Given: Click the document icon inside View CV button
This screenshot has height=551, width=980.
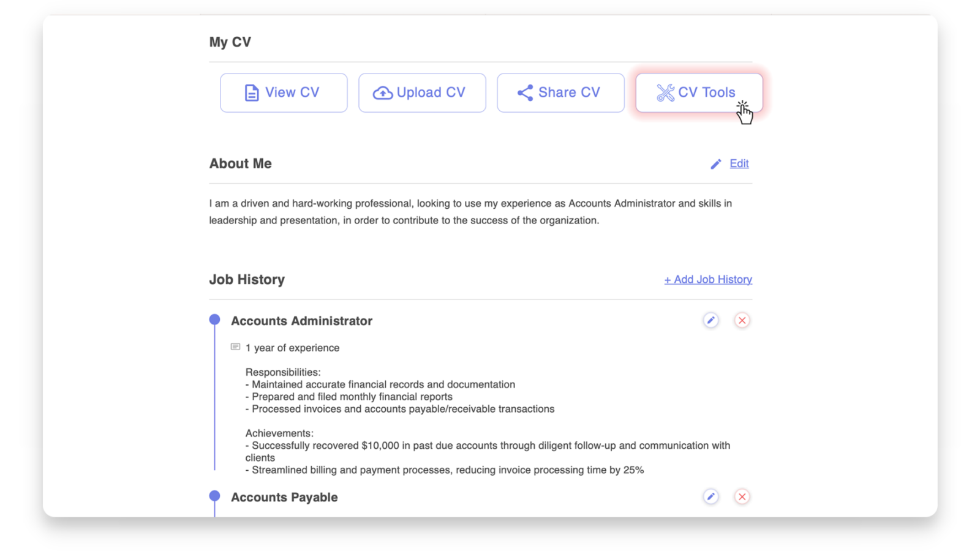Looking at the screenshot, I should click(x=251, y=92).
